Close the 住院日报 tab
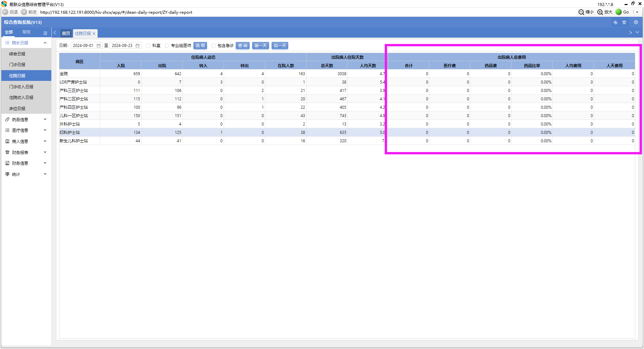The width and height of the screenshot is (644, 349). click(94, 34)
